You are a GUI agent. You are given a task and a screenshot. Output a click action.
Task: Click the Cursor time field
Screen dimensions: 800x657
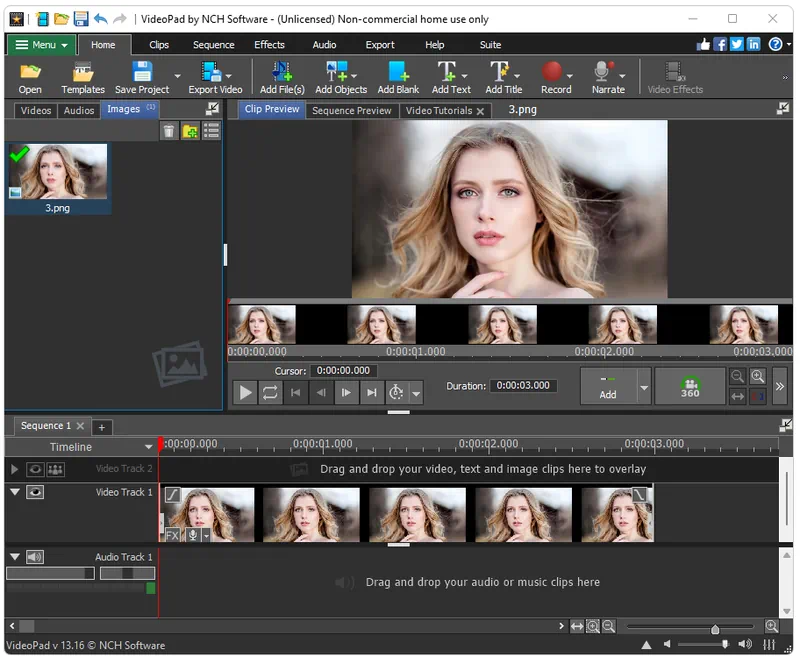click(x=343, y=371)
